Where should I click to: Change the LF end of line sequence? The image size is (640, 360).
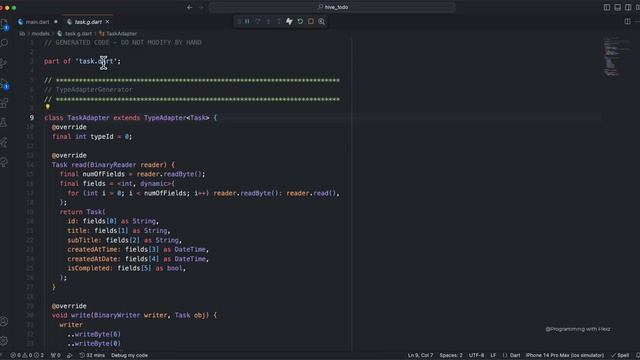click(x=493, y=356)
